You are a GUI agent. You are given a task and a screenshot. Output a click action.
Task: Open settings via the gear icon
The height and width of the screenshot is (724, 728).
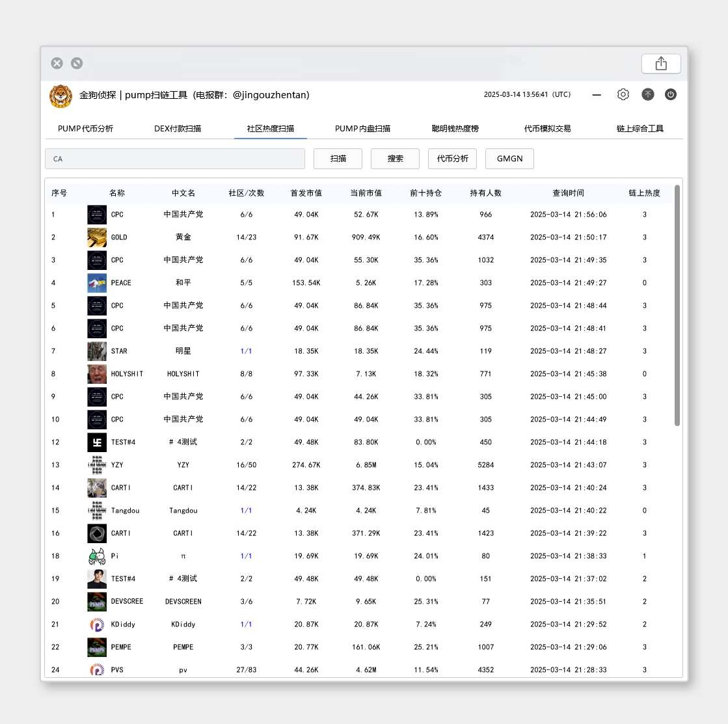[623, 95]
